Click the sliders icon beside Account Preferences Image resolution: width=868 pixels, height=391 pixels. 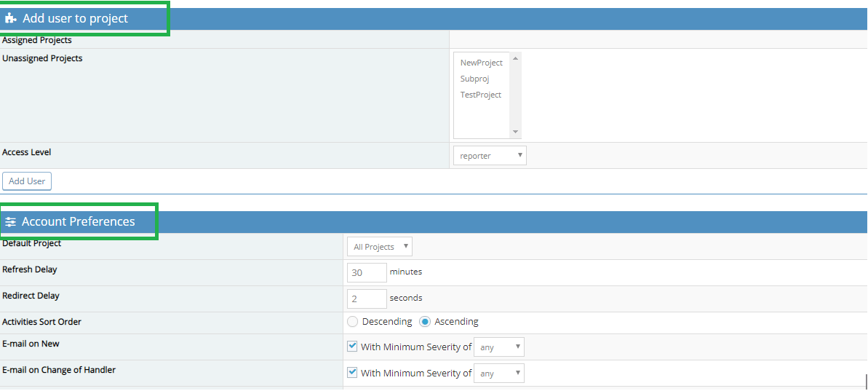pos(10,221)
